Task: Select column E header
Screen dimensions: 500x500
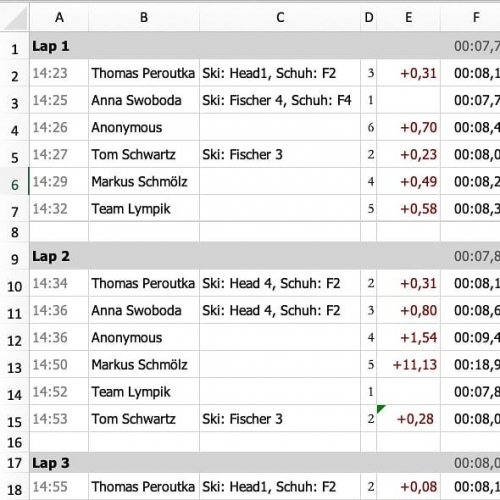Action: point(409,17)
